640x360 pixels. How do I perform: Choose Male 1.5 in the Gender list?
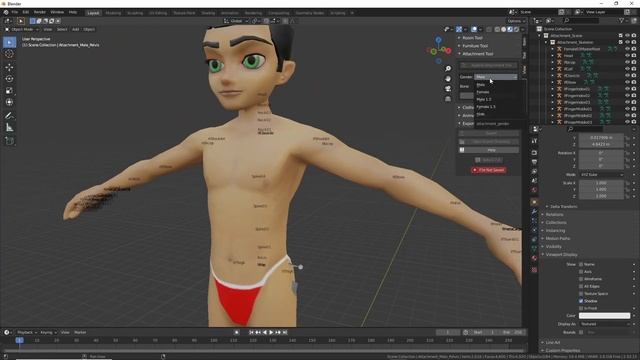[484, 100]
